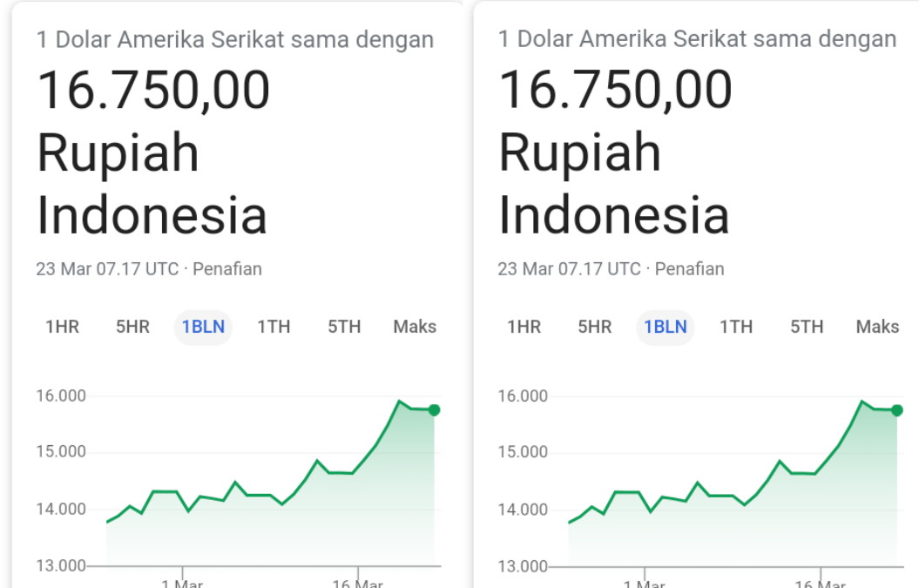Viewport: 919px width, 588px height.
Task: Select 1BLN range in left card
Action: click(203, 327)
